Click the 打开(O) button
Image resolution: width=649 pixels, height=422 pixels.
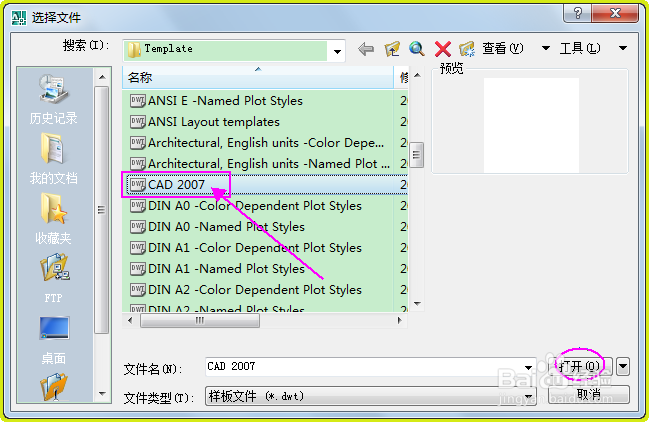[579, 366]
